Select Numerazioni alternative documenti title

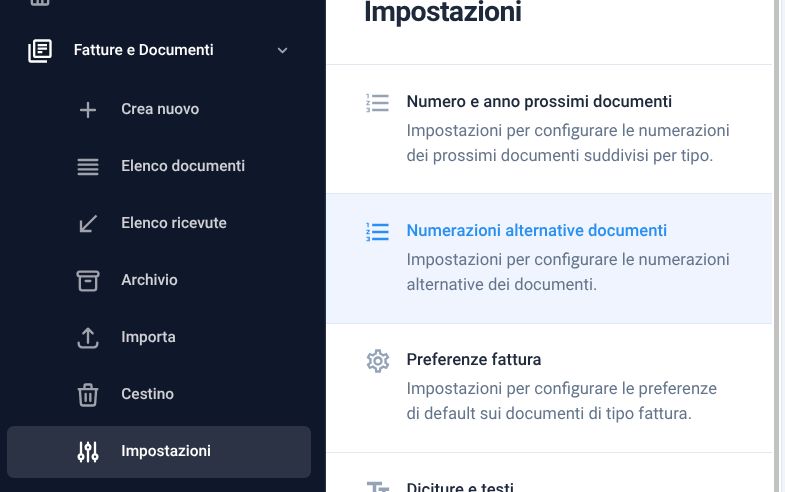[x=536, y=231]
